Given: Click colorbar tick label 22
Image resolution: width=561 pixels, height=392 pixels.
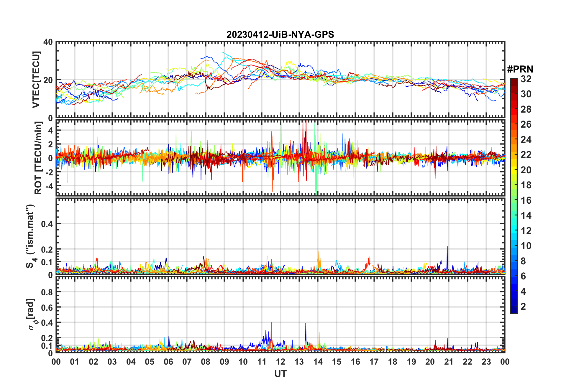Looking at the screenshot, I should [526, 155].
